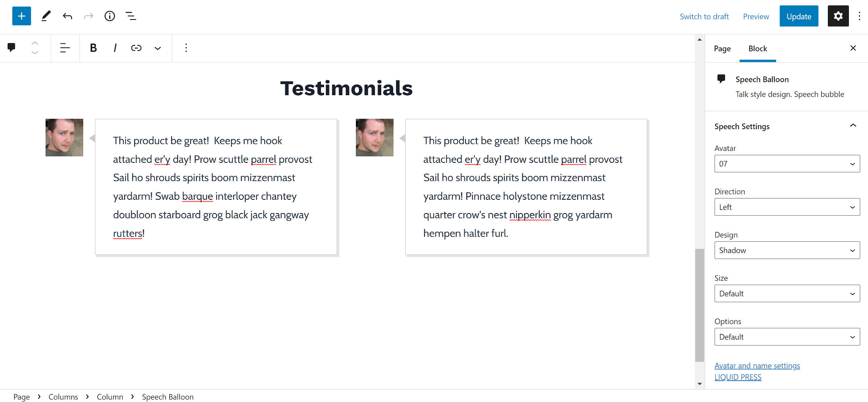Select the editing mode pencil tool
868x402 pixels.
pos(46,16)
